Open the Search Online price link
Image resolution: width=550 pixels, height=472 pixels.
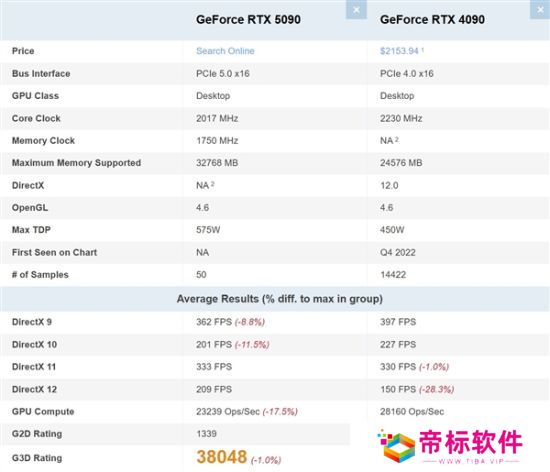[225, 51]
